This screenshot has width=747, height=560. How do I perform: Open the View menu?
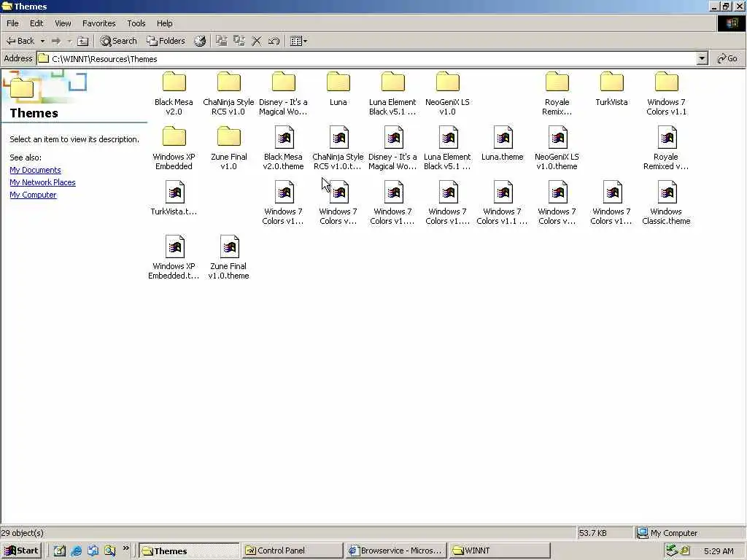click(x=63, y=23)
